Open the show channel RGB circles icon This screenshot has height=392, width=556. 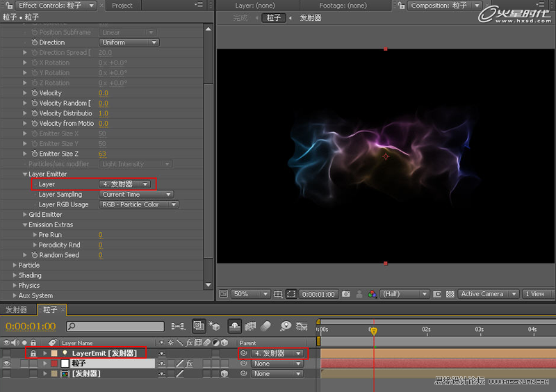click(372, 294)
